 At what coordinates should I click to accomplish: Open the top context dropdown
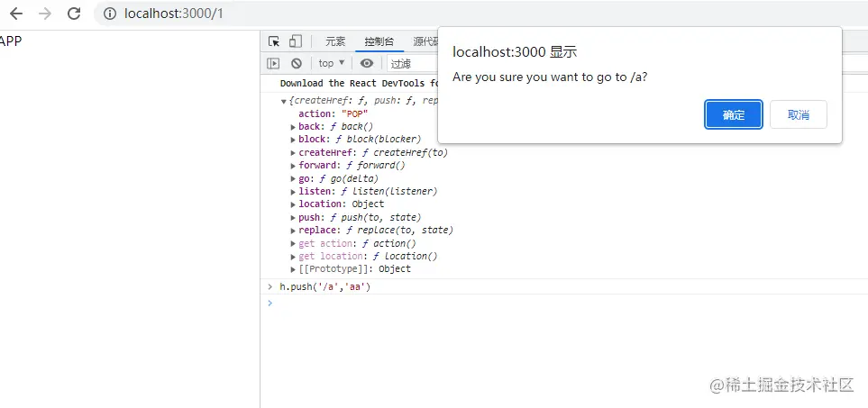[x=332, y=64]
